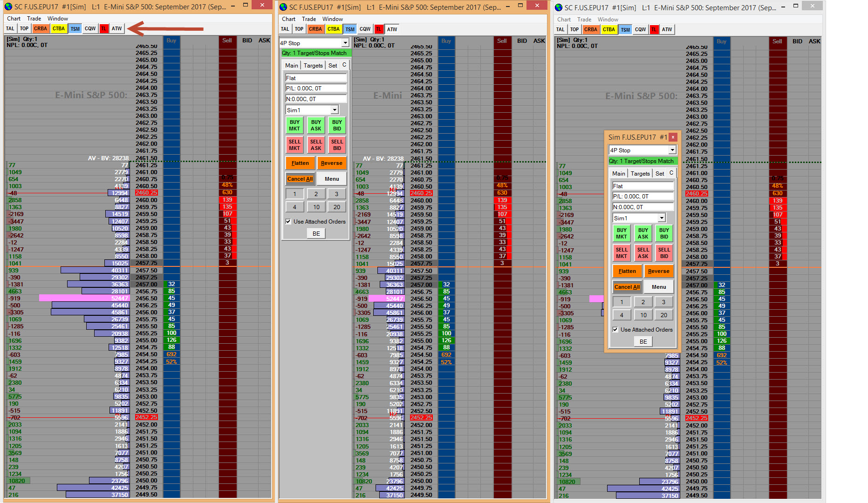
Task: Click the globe icon in middle window title bar
Action: point(283,7)
